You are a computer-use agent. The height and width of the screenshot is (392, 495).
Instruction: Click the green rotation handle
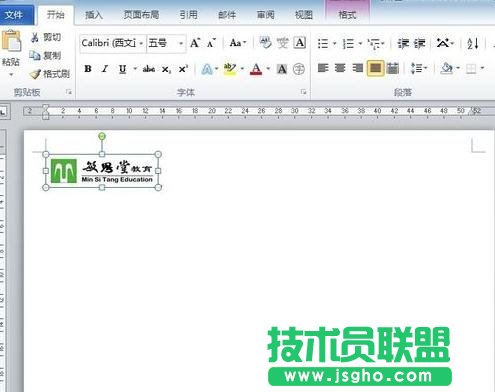click(x=102, y=136)
